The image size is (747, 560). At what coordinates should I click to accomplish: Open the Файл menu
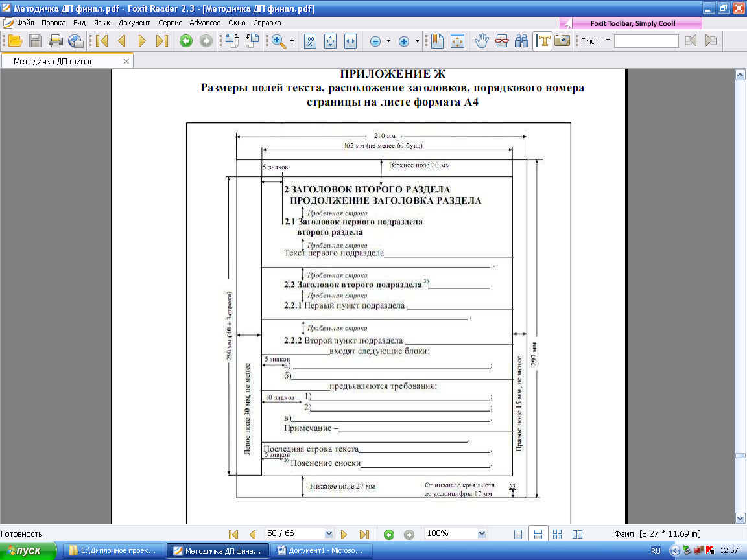(x=25, y=23)
